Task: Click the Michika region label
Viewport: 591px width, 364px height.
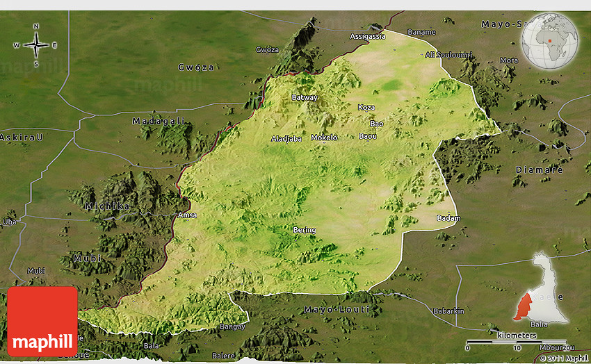Action: click(107, 207)
